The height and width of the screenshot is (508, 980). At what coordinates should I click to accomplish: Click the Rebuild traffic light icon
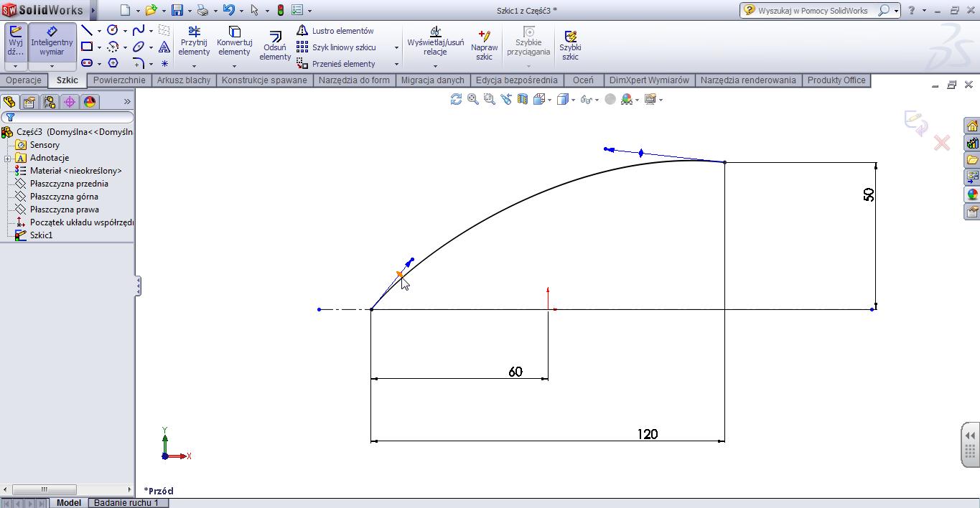click(x=280, y=10)
